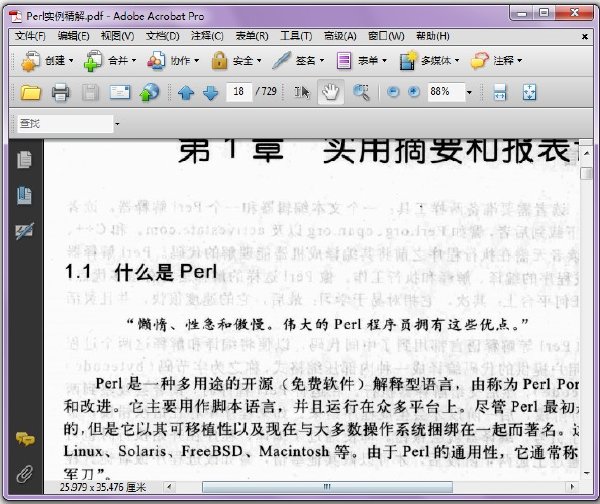Image resolution: width=600 pixels, height=504 pixels.
Task: Go to previous page with up arrow
Action: coord(186,93)
